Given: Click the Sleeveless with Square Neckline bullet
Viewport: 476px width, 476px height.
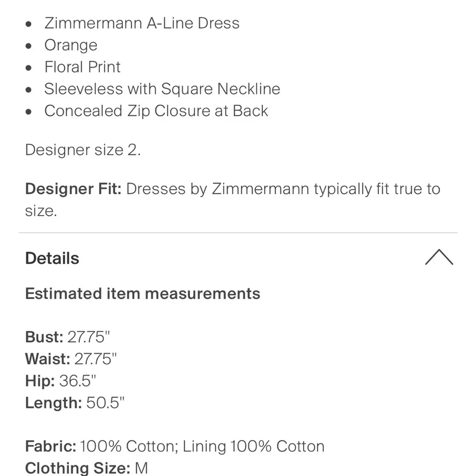Looking at the screenshot, I should [x=162, y=89].
